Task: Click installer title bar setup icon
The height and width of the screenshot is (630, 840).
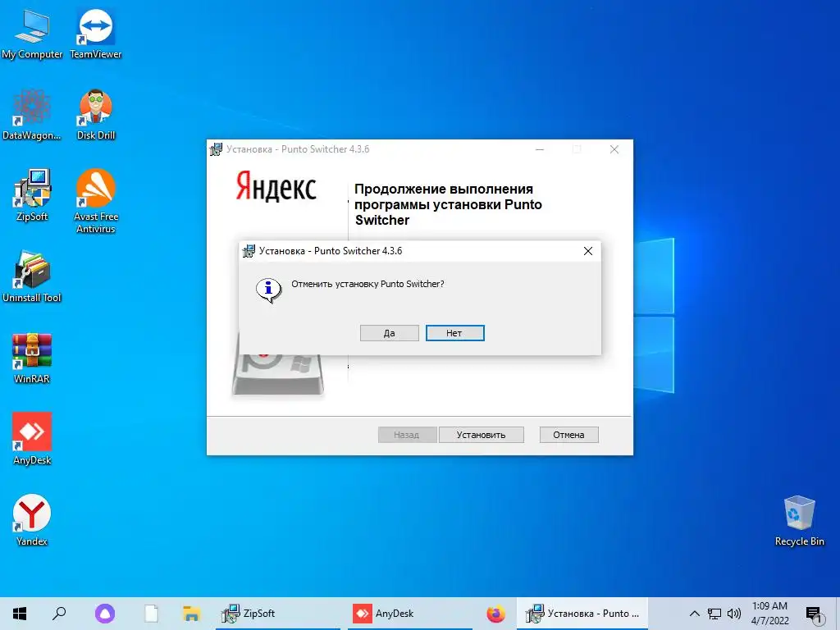Action: click(x=216, y=149)
